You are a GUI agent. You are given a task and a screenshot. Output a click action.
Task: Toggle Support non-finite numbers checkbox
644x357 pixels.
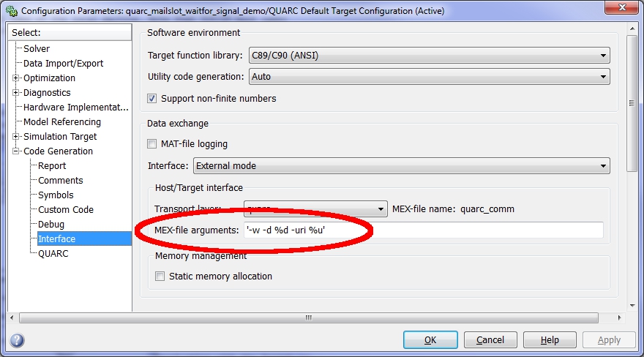[x=152, y=99]
